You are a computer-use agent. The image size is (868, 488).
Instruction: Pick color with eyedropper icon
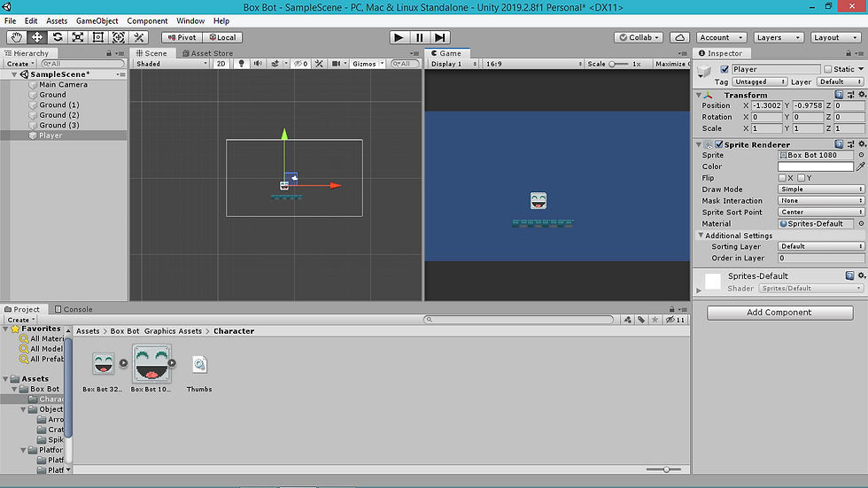pos(861,166)
